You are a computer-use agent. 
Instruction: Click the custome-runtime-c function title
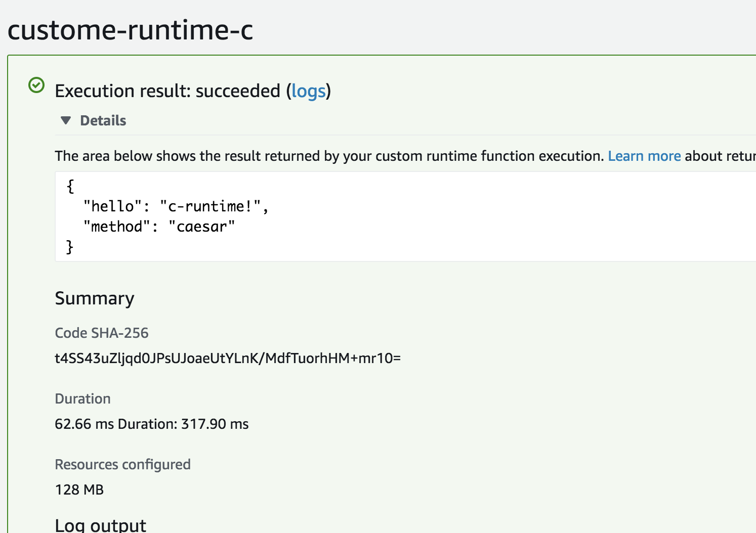coord(130,30)
